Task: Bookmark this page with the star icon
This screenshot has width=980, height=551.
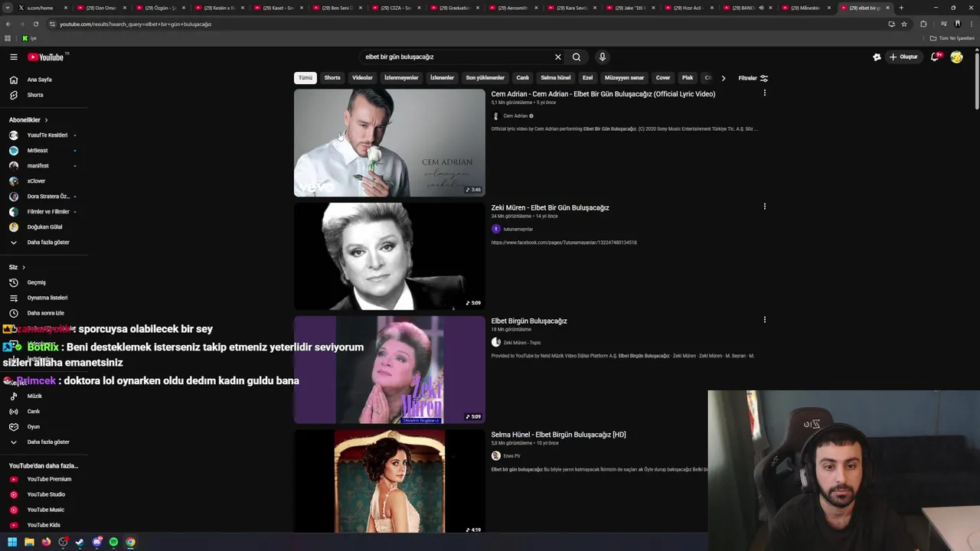Action: 904,24
